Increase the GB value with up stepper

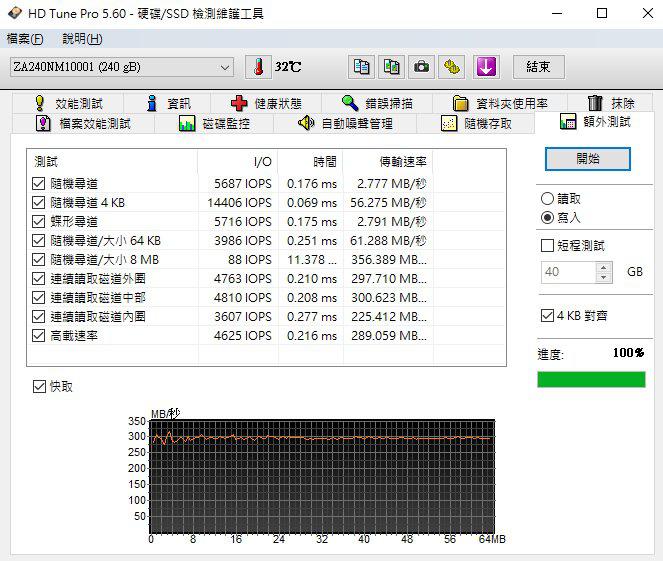coord(603,267)
